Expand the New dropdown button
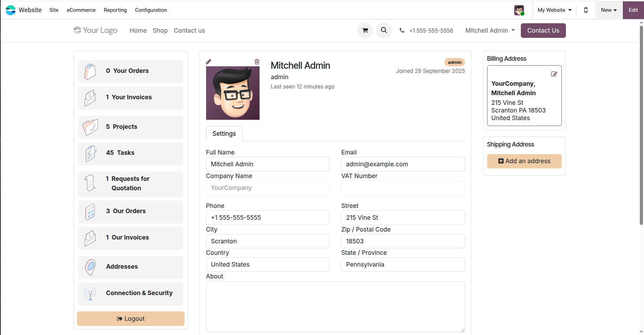 pos(609,10)
